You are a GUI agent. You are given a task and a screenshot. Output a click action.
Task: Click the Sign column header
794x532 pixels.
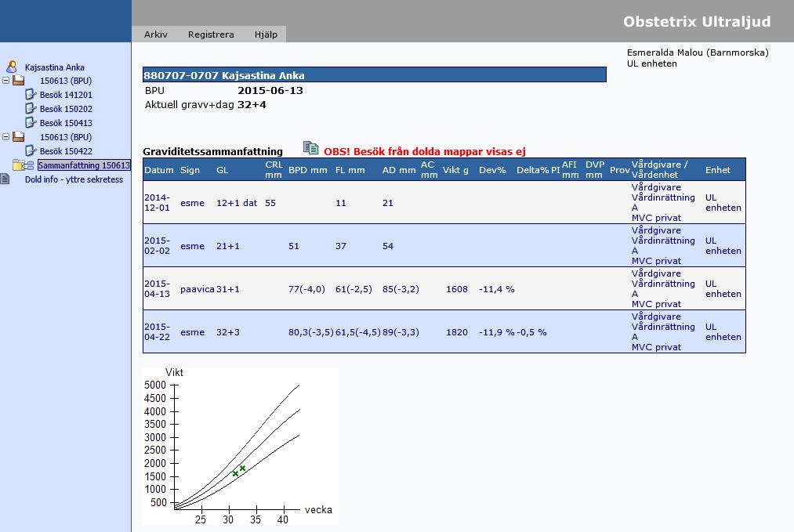pos(190,170)
